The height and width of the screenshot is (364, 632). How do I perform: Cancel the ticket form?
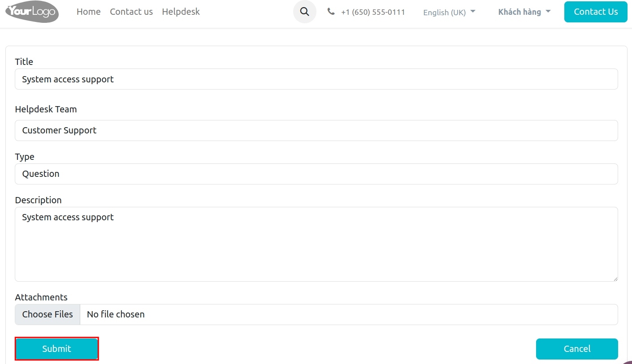tap(577, 349)
